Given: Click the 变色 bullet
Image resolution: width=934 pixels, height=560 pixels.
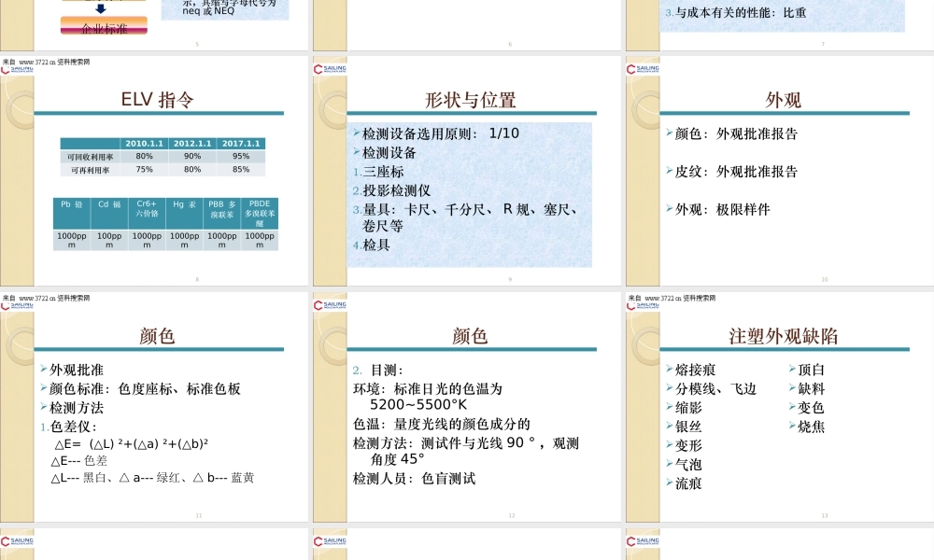Looking at the screenshot, I should point(807,408).
